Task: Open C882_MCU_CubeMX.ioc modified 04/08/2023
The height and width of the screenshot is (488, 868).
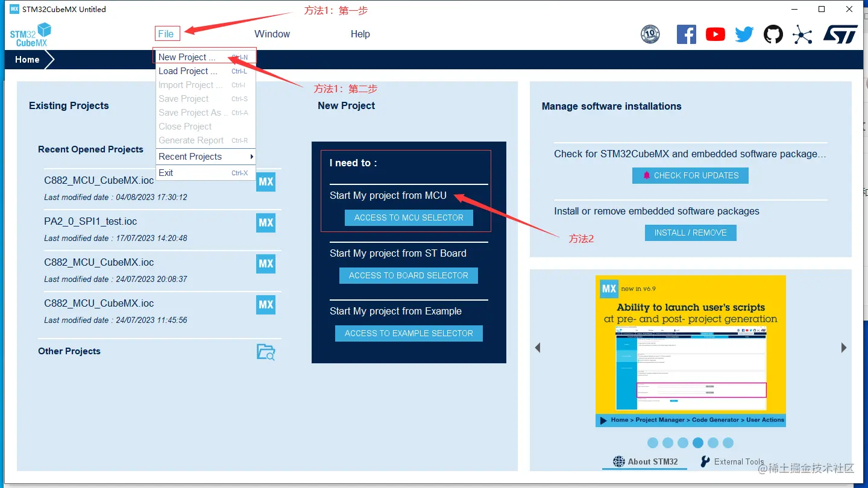Action: pos(99,181)
